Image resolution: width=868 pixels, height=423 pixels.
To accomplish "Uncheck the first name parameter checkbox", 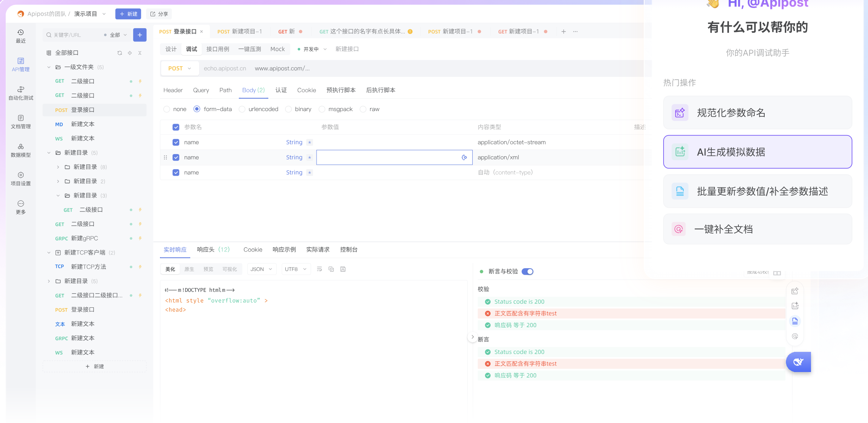I will pos(176,142).
